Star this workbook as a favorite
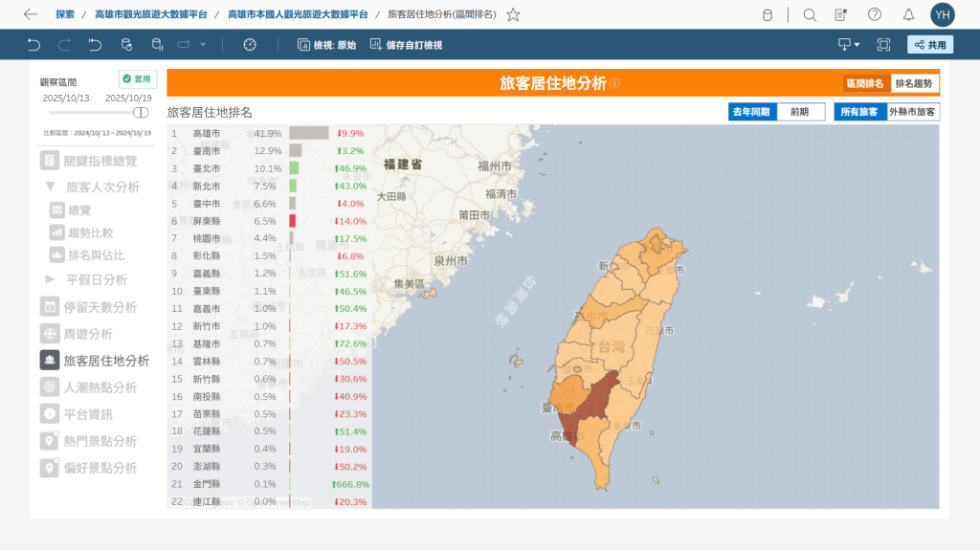980x551 pixels. tap(513, 14)
